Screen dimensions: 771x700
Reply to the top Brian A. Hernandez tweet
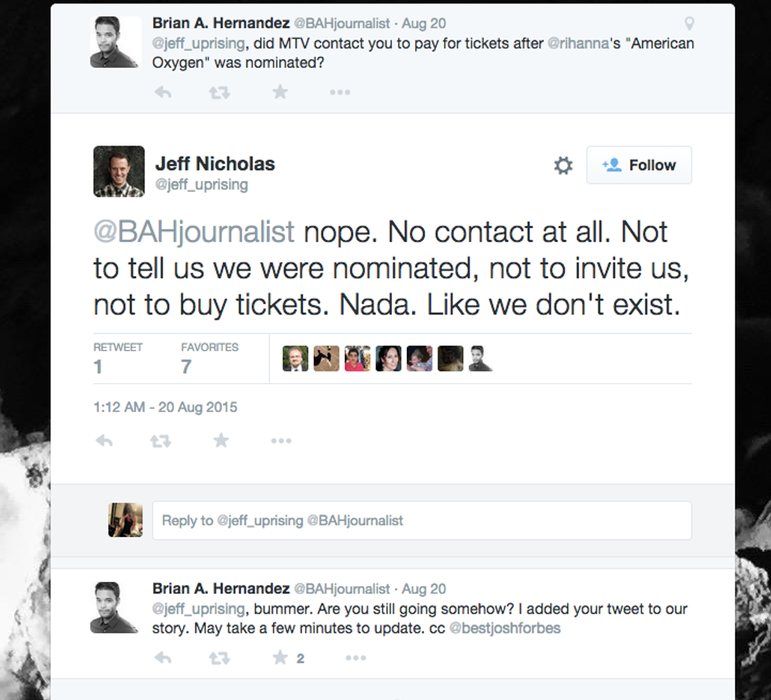[163, 92]
